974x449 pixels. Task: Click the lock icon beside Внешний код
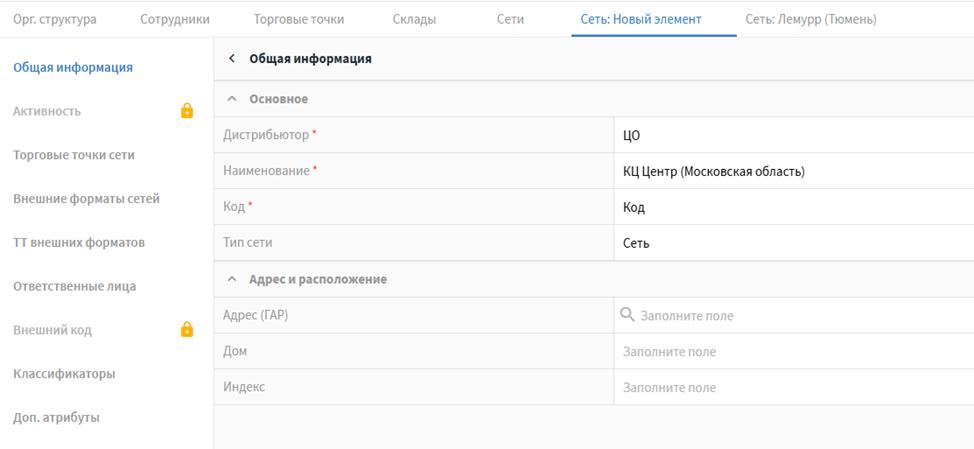pyautogui.click(x=186, y=329)
